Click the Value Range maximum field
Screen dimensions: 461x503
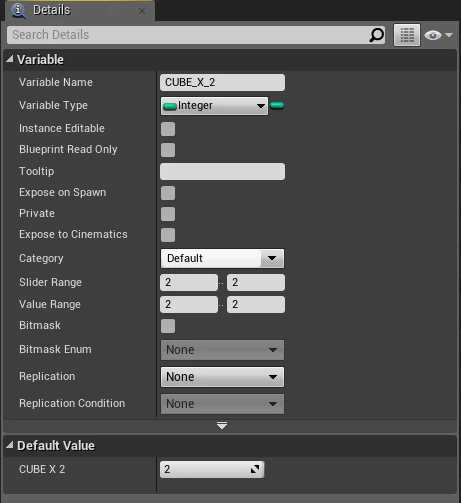[256, 304]
